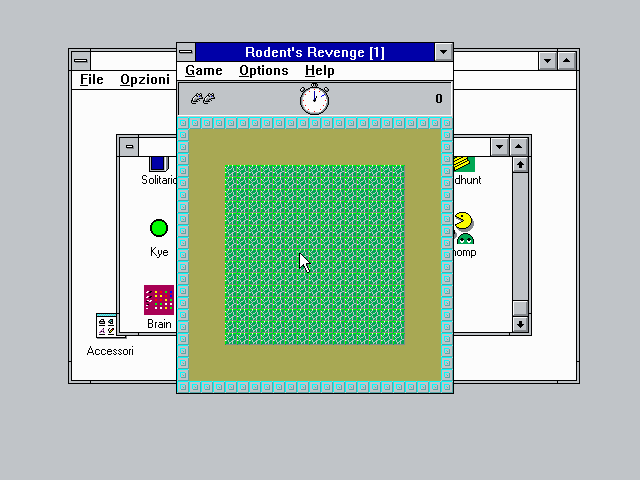
Task: Open the File menu in Program Manager
Action: [x=91, y=79]
